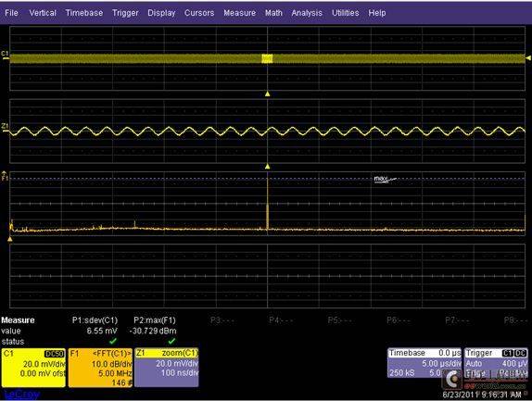Click the trigger level arrow beside C1 grid
The width and height of the screenshot is (532, 401).
(528, 58)
